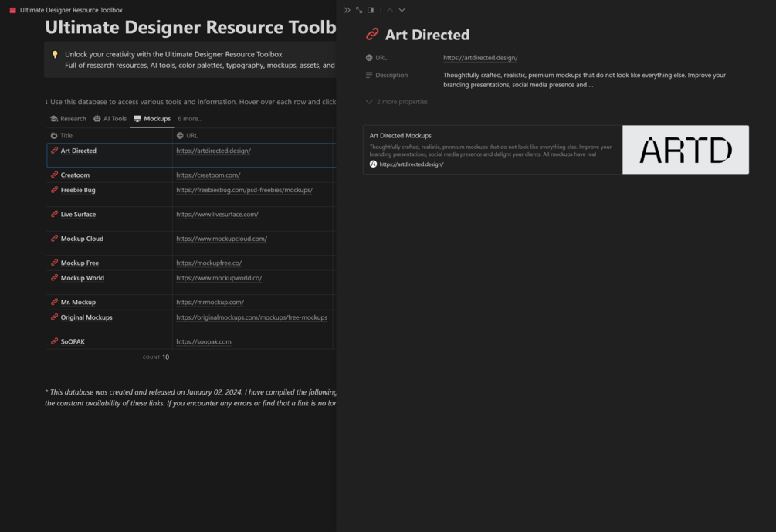
Task: Expand 2 more properties
Action: tap(397, 102)
